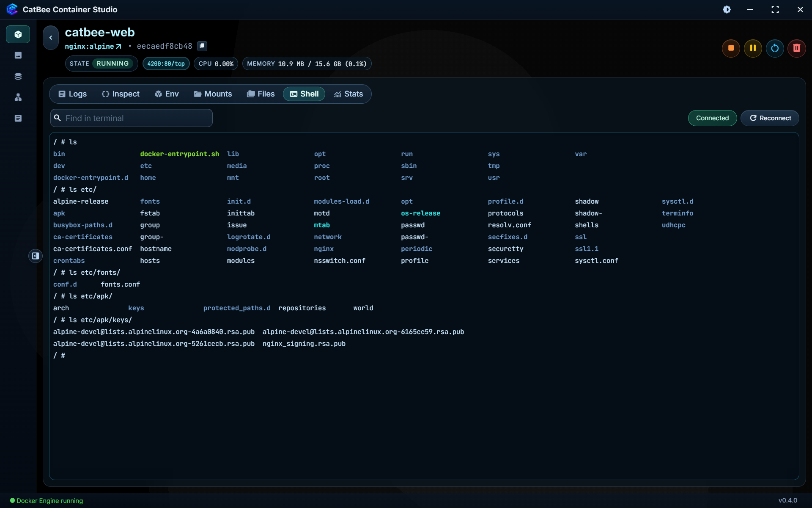Viewport: 812px width, 508px height.
Task: Open Networks section in sidebar
Action: coord(18,97)
